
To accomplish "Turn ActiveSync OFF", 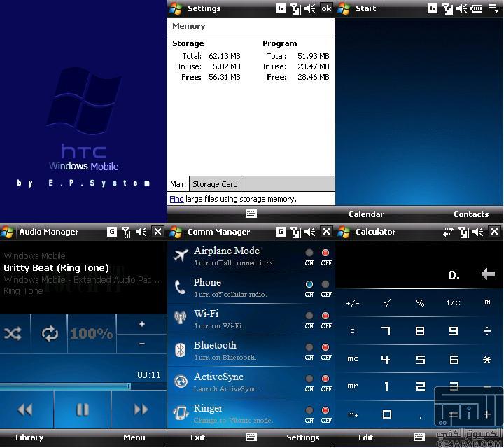I will pyautogui.click(x=325, y=379).
